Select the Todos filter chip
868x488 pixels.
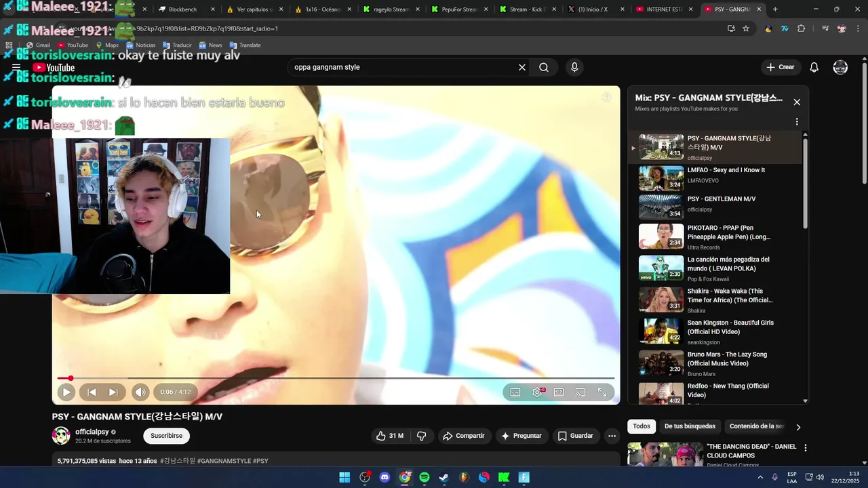pyautogui.click(x=642, y=426)
